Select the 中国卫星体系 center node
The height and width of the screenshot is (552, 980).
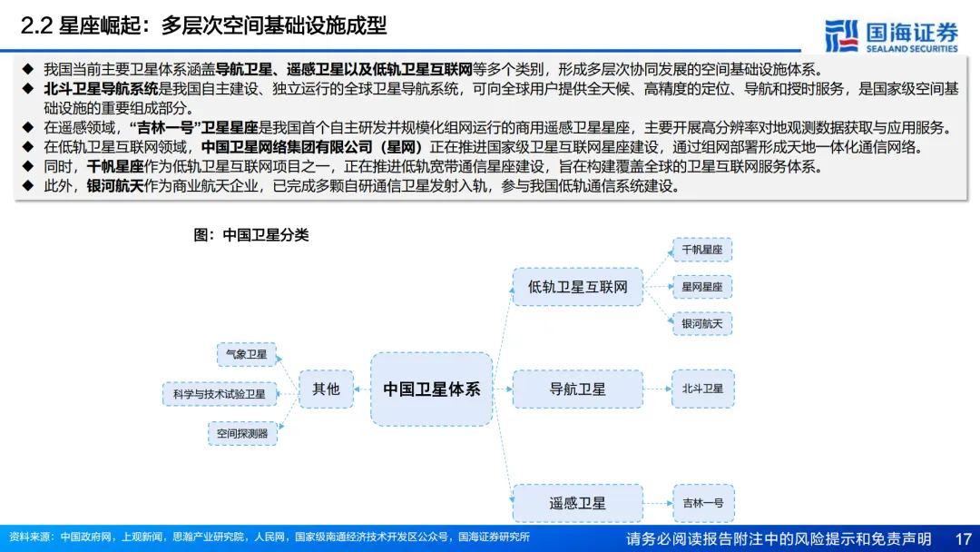[431, 389]
